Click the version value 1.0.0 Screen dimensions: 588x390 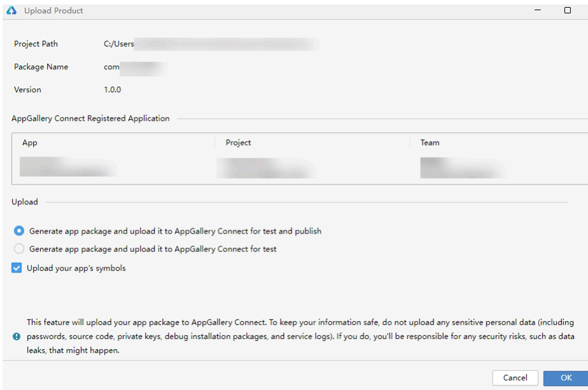112,90
